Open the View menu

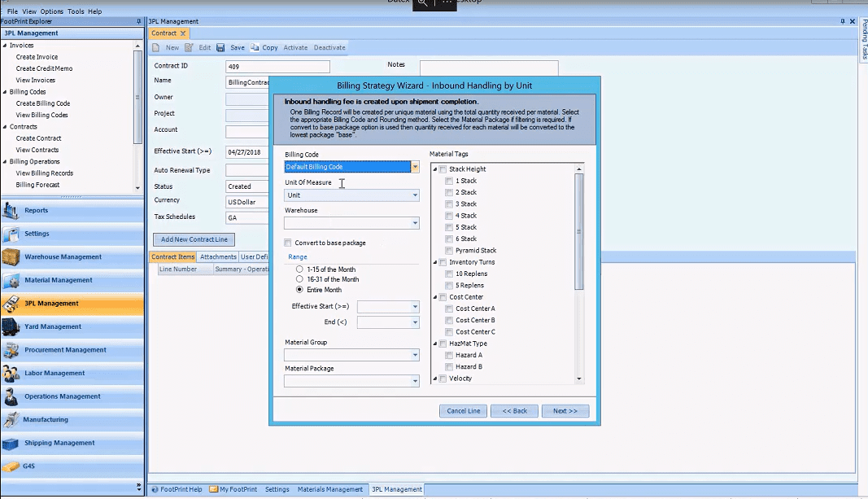29,11
